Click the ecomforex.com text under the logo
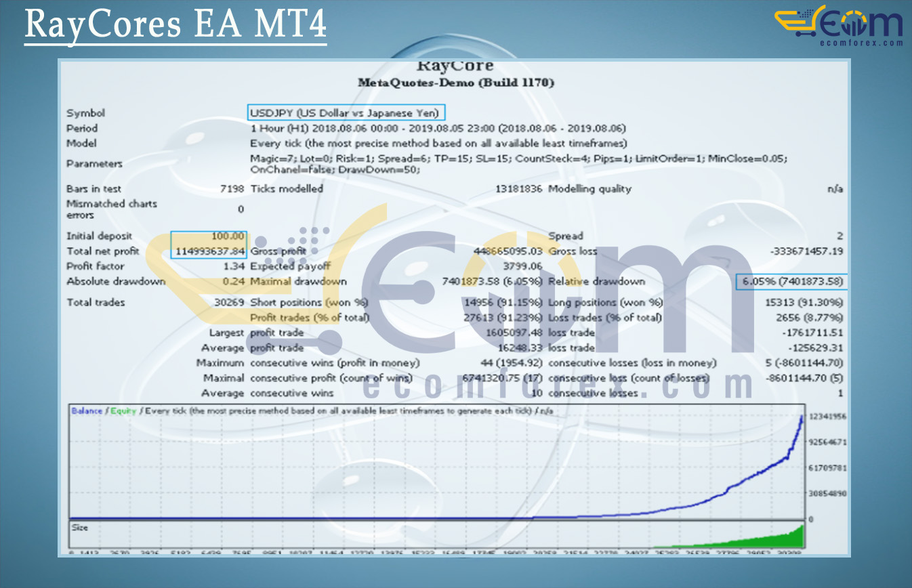 [864, 42]
